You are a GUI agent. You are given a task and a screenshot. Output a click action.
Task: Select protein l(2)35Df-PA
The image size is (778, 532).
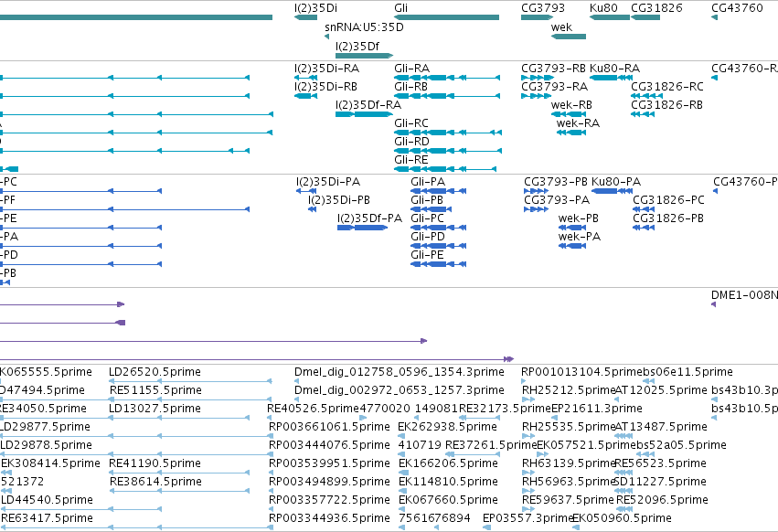(362, 228)
